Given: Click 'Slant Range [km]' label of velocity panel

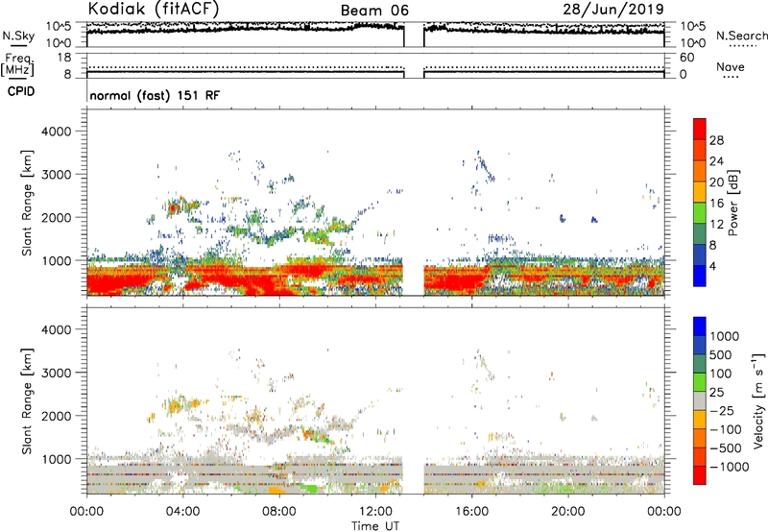Looking at the screenshot, I should click(27, 400).
